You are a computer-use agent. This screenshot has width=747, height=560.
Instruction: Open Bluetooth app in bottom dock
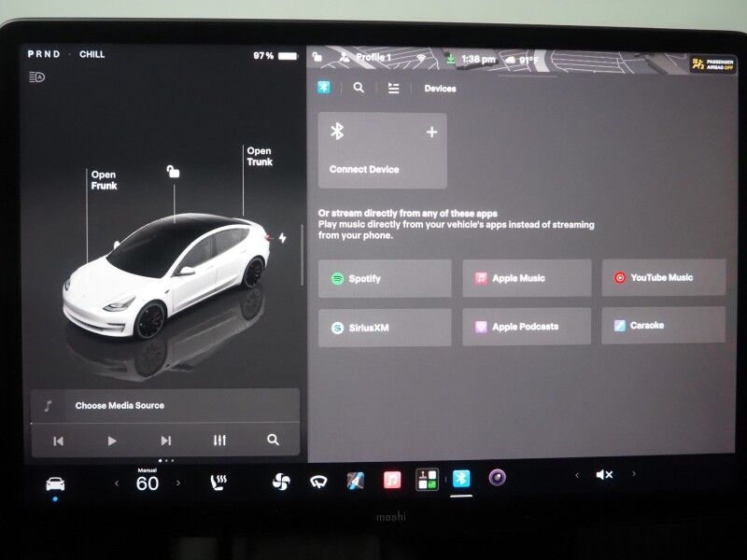coord(461,479)
